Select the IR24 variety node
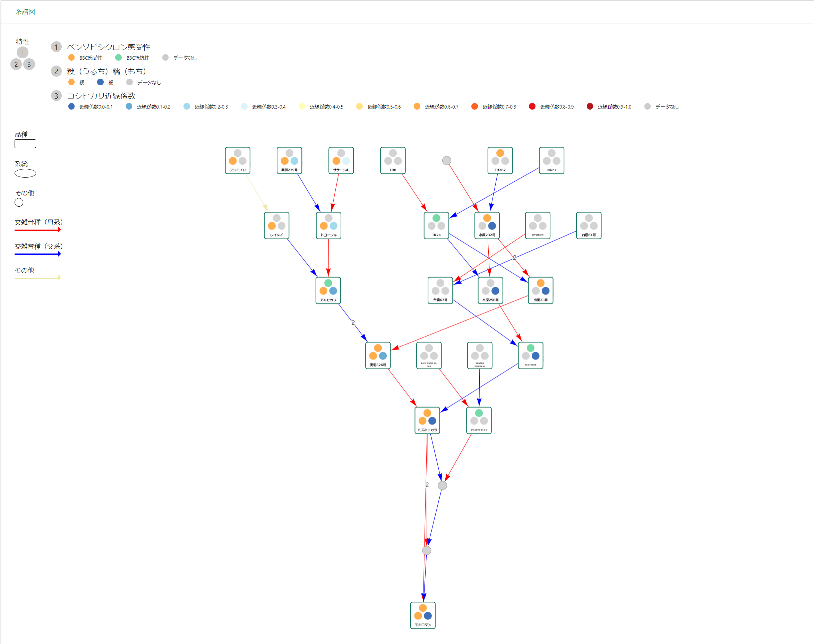The height and width of the screenshot is (644, 814). click(x=436, y=225)
